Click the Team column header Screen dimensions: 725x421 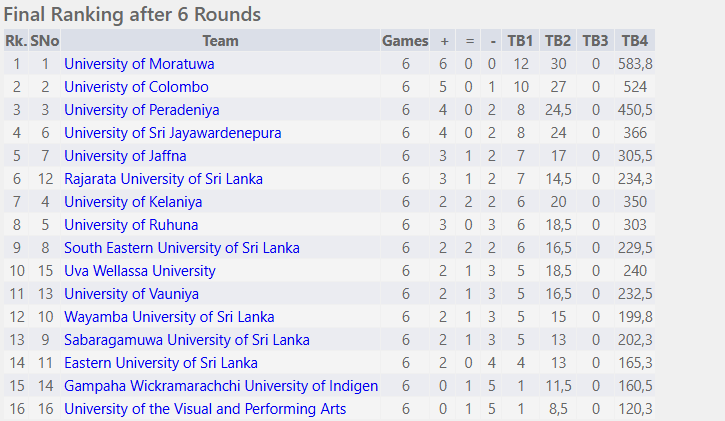point(221,41)
